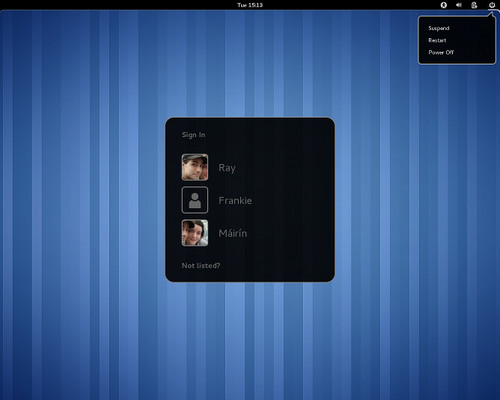This screenshot has height=400, width=500.
Task: Click the empty left side of top bar
Action: pos(100,5)
